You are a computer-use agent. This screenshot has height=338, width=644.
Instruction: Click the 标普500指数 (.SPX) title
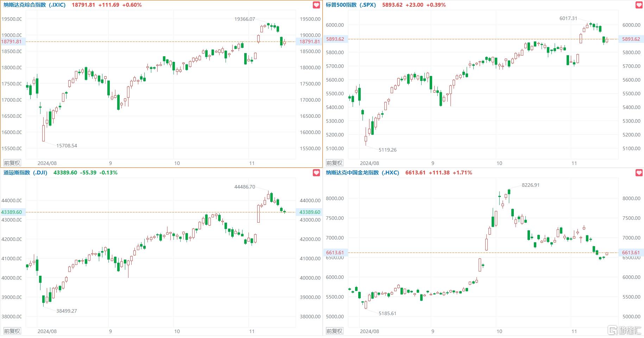coord(351,5)
